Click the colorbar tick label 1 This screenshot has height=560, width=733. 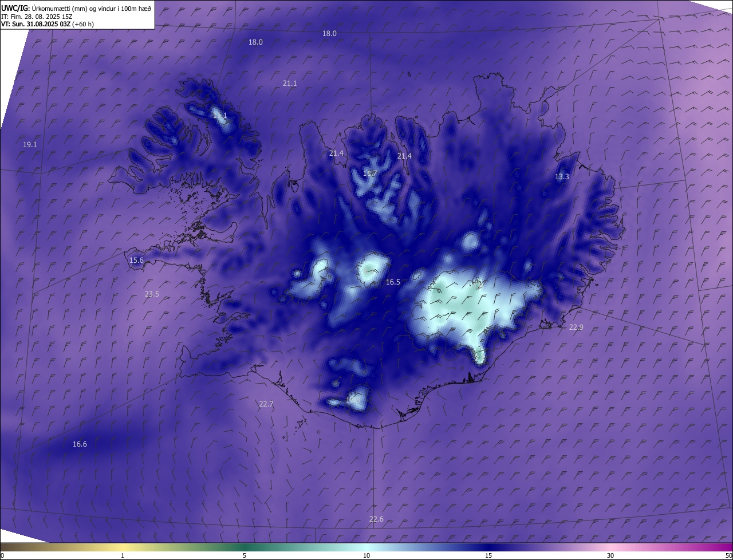(123, 555)
